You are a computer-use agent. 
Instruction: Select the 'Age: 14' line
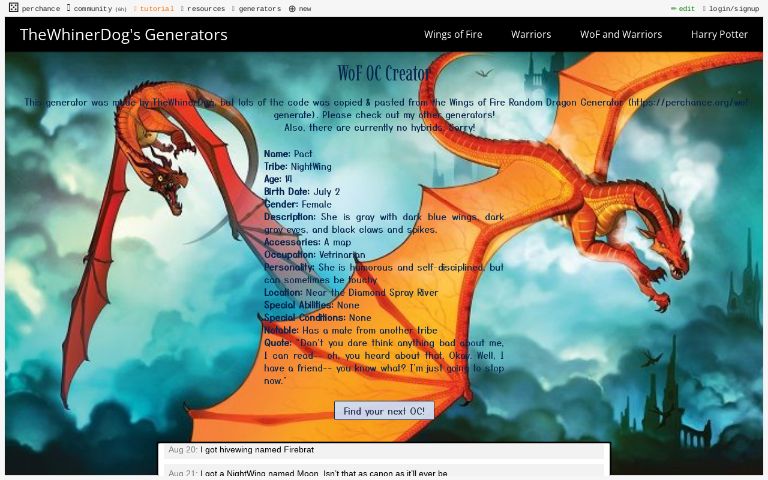pos(278,179)
